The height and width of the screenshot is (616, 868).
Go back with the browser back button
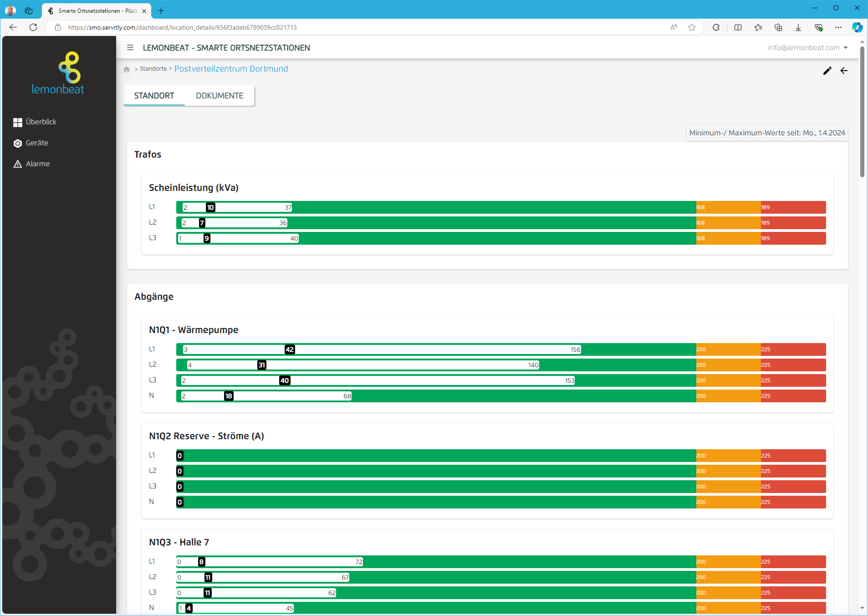pyautogui.click(x=13, y=27)
